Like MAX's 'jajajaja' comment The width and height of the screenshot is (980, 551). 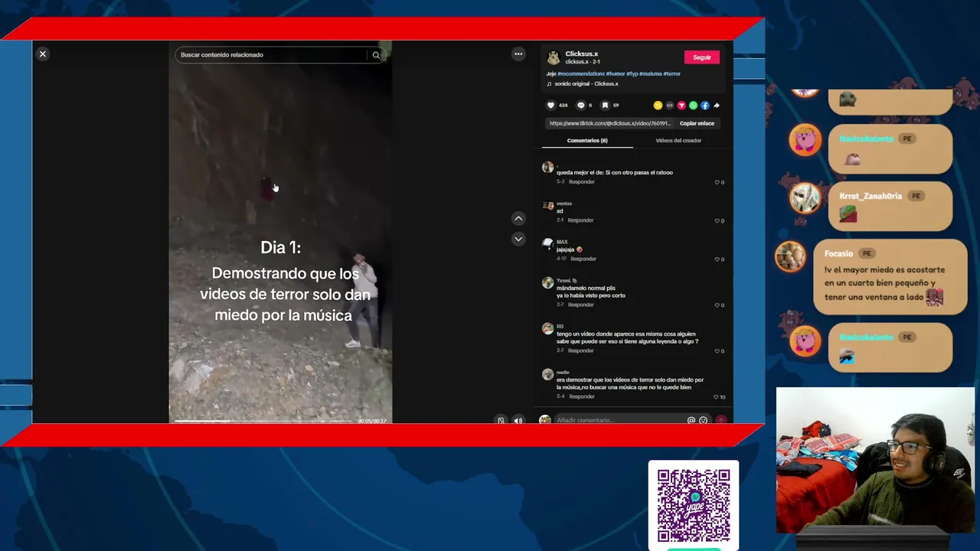click(x=717, y=259)
